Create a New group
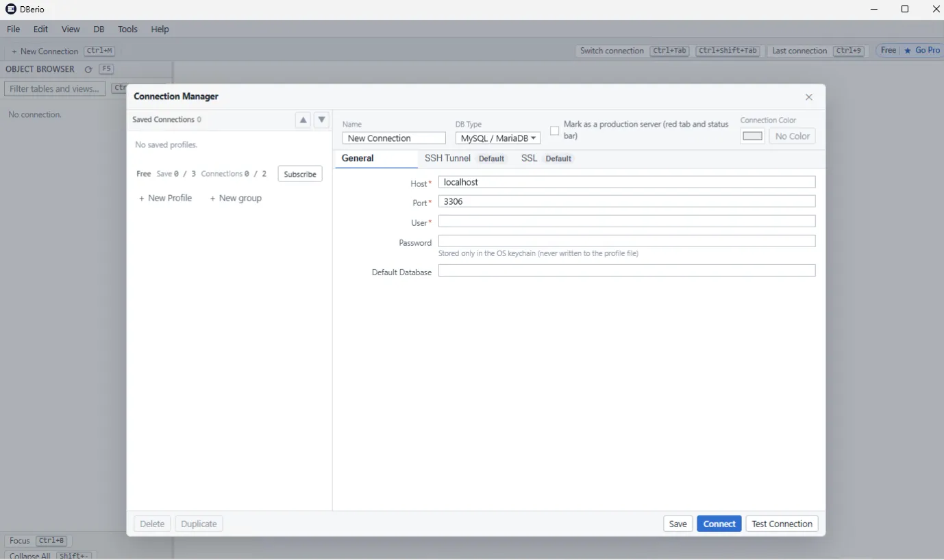This screenshot has width=944, height=560. pos(236,198)
